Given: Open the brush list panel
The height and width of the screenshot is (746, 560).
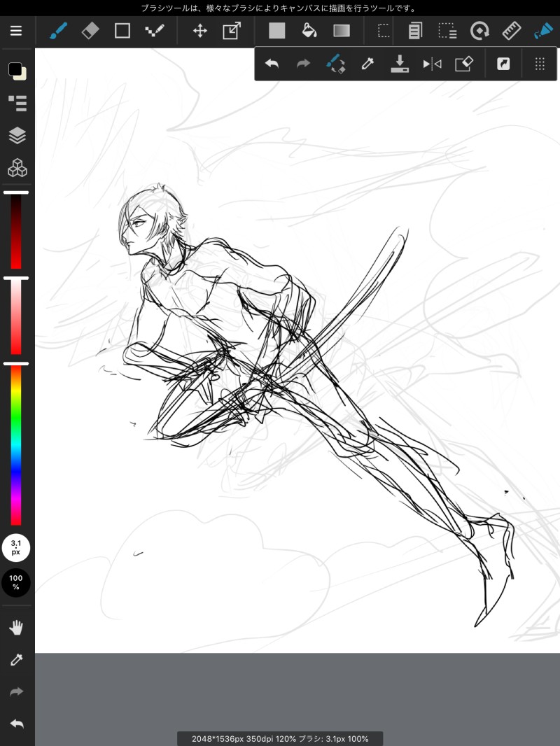Looking at the screenshot, I should point(17,104).
